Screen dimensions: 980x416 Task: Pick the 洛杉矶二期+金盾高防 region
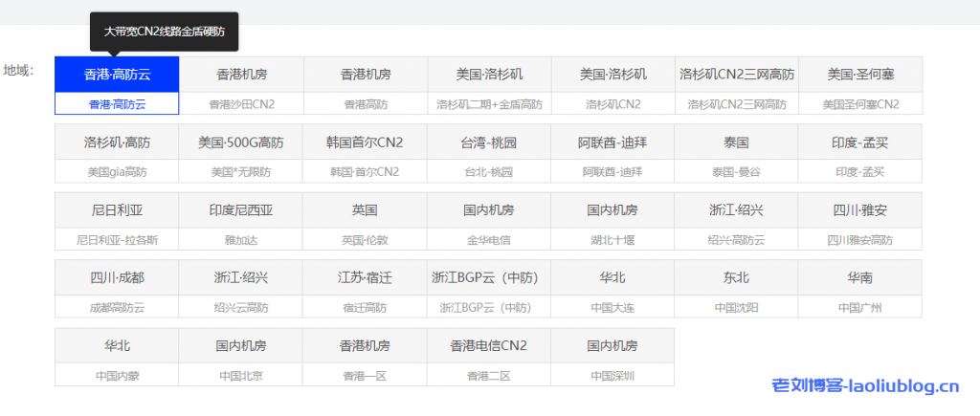click(x=489, y=85)
